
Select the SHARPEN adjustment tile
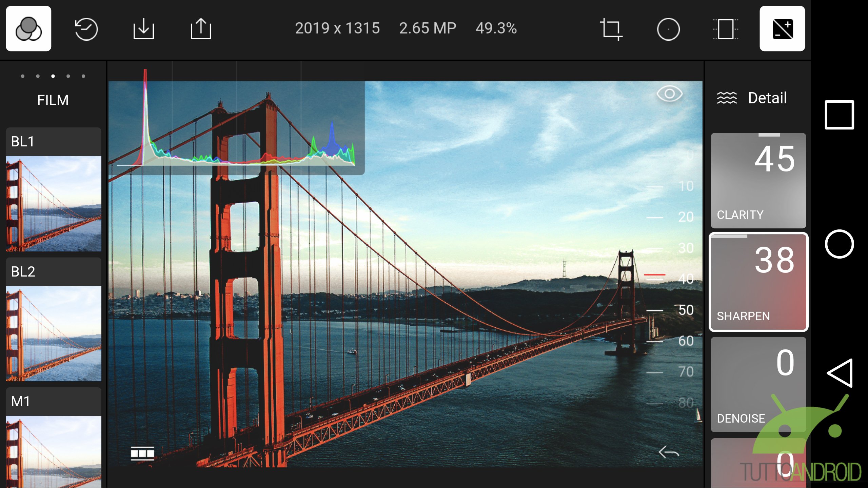pos(758,282)
